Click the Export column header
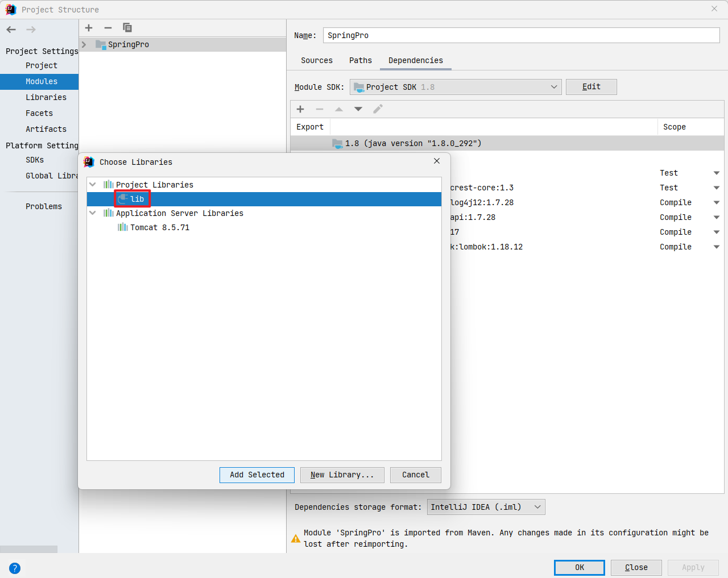This screenshot has width=728, height=578. point(310,127)
